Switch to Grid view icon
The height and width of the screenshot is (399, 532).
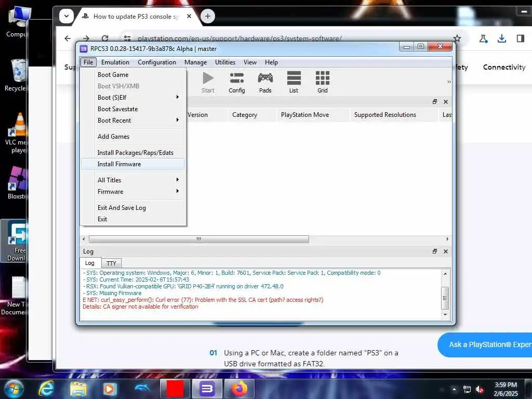point(322,82)
